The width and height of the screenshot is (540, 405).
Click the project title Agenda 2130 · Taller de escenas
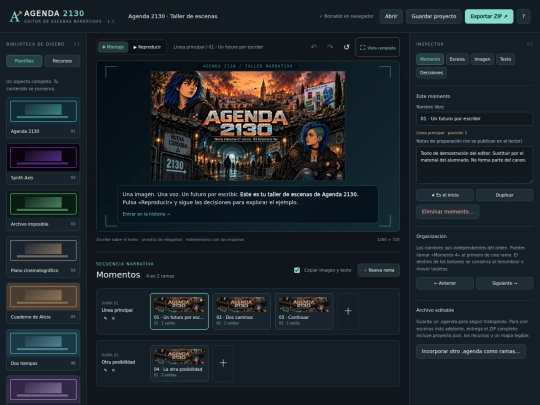click(x=173, y=16)
